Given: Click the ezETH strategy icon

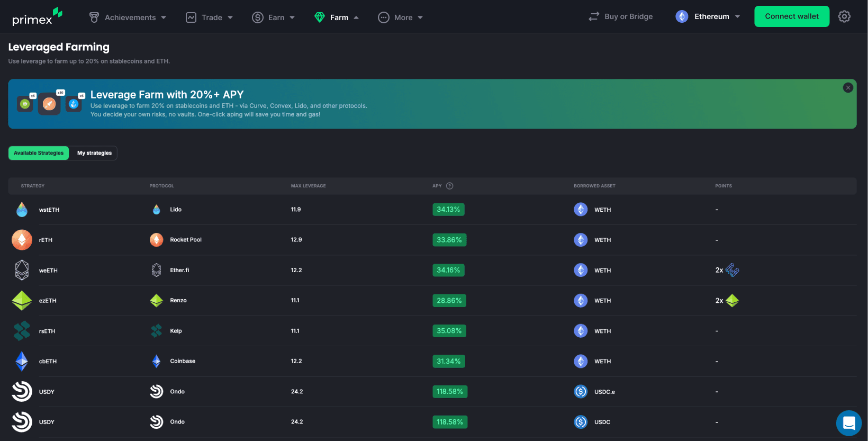Looking at the screenshot, I should (x=22, y=301).
